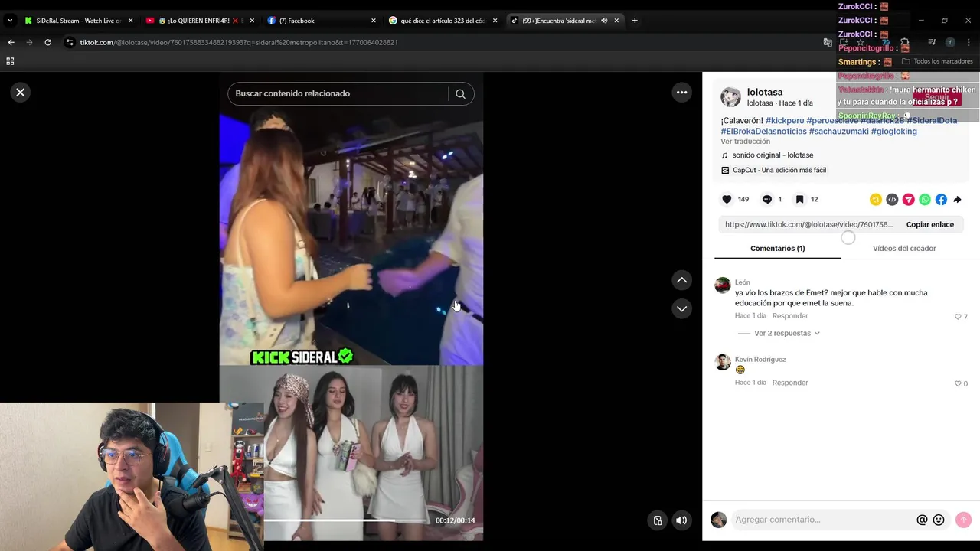
Task: Open the Todos los marcadores folder
Action: pyautogui.click(x=937, y=61)
